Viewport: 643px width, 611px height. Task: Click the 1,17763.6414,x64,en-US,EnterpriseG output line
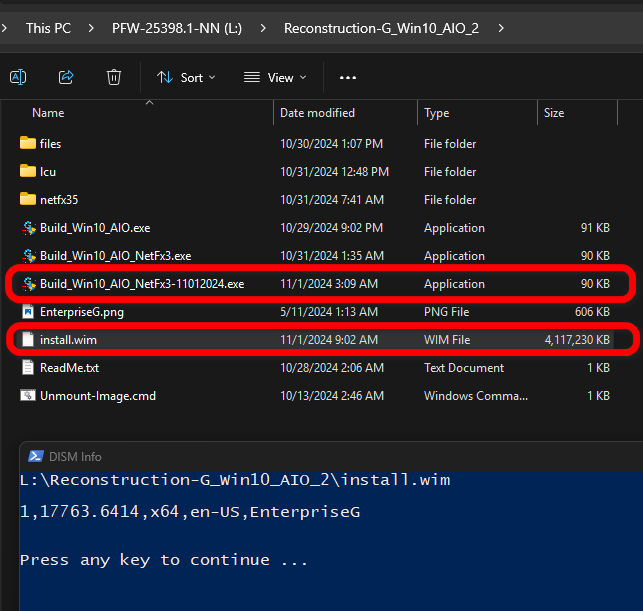190,512
